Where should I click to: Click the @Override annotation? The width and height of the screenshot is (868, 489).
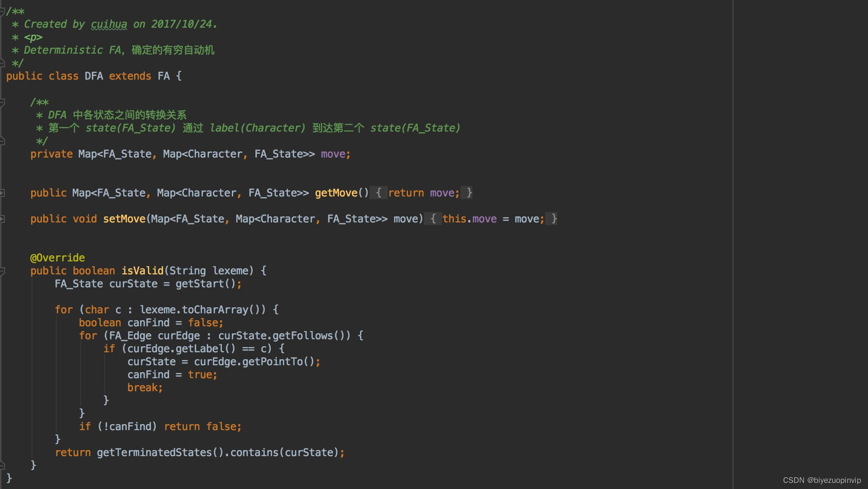[x=57, y=257]
